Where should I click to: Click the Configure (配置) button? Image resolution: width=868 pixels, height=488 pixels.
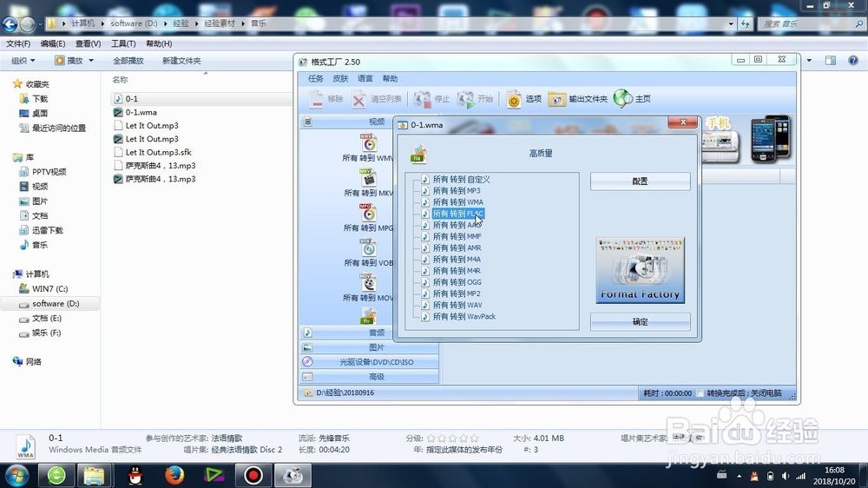[640, 181]
